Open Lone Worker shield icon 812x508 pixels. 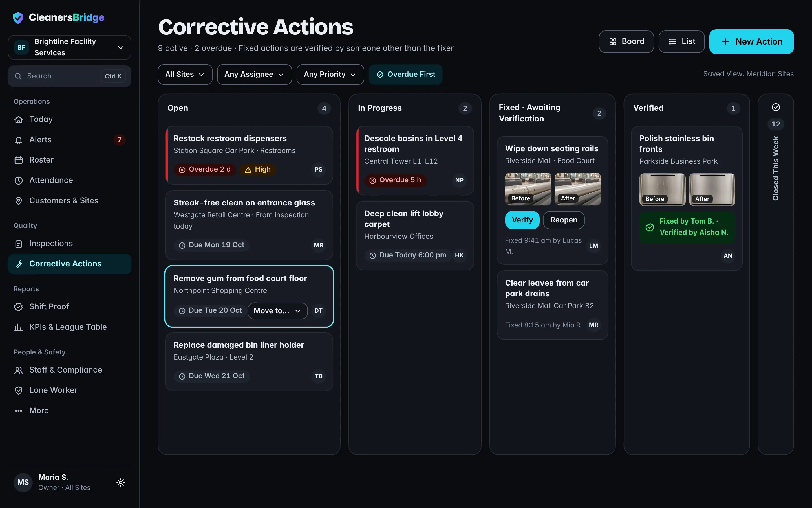click(18, 390)
